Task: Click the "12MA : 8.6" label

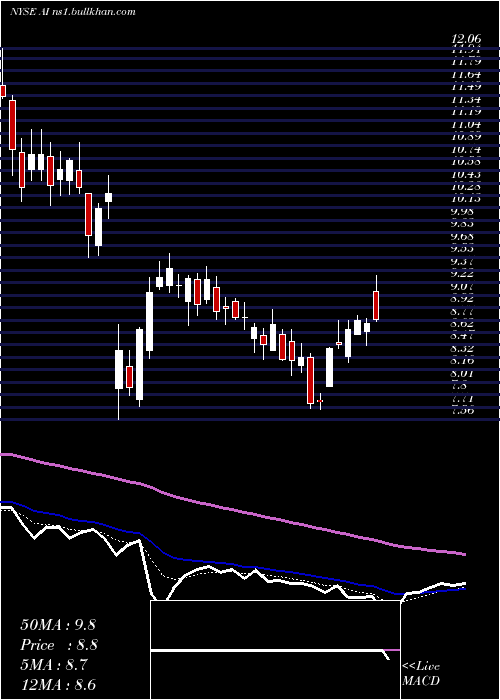Action: 58,685
